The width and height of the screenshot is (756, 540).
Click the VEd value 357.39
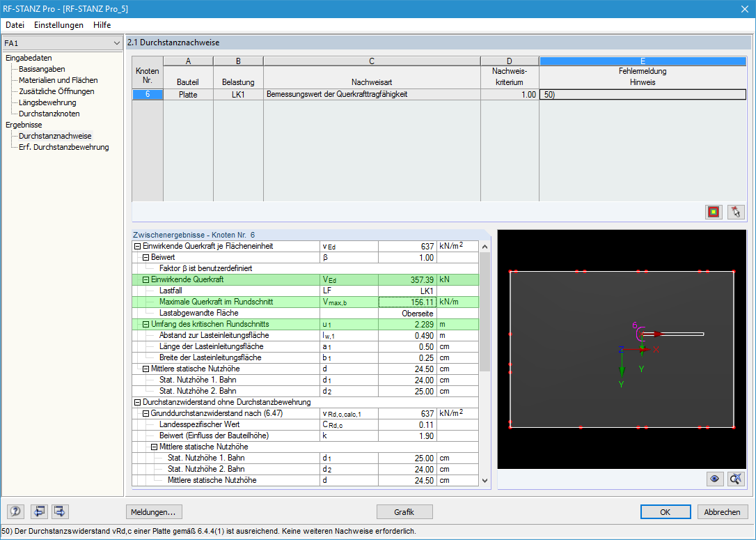407,279
